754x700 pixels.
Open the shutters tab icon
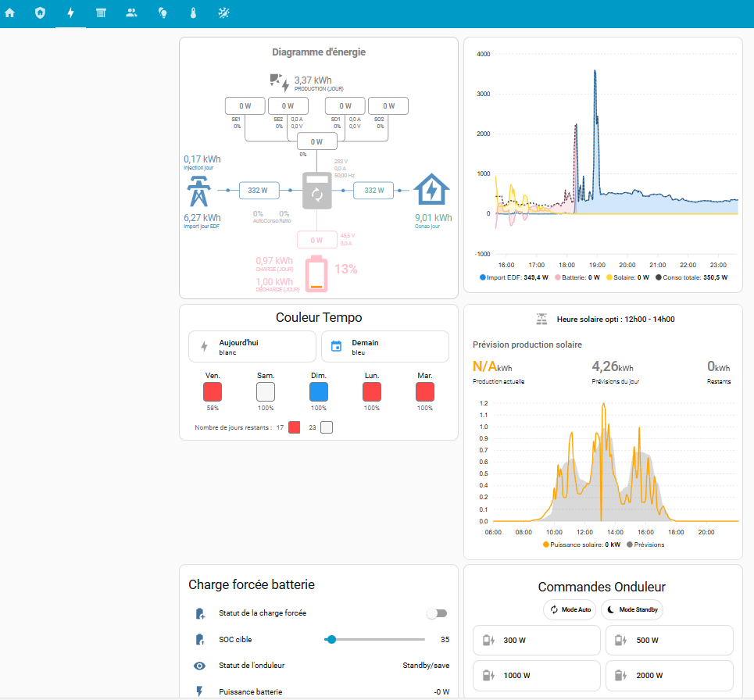[101, 13]
